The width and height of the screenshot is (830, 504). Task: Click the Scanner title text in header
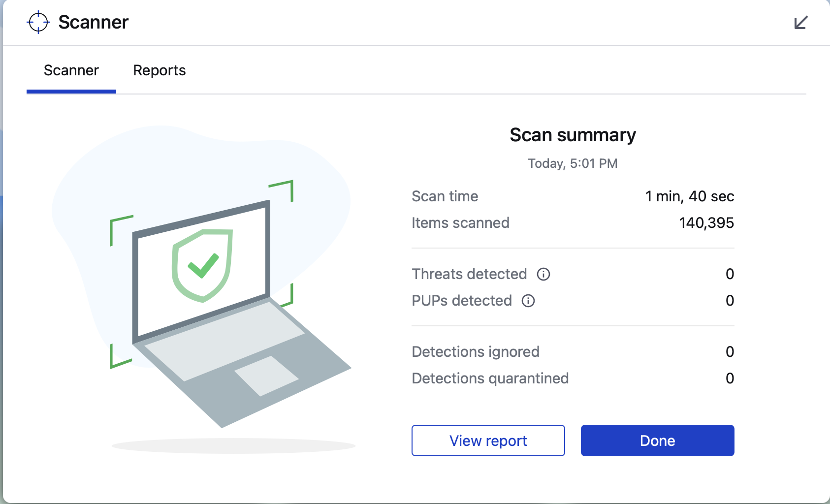point(94,22)
